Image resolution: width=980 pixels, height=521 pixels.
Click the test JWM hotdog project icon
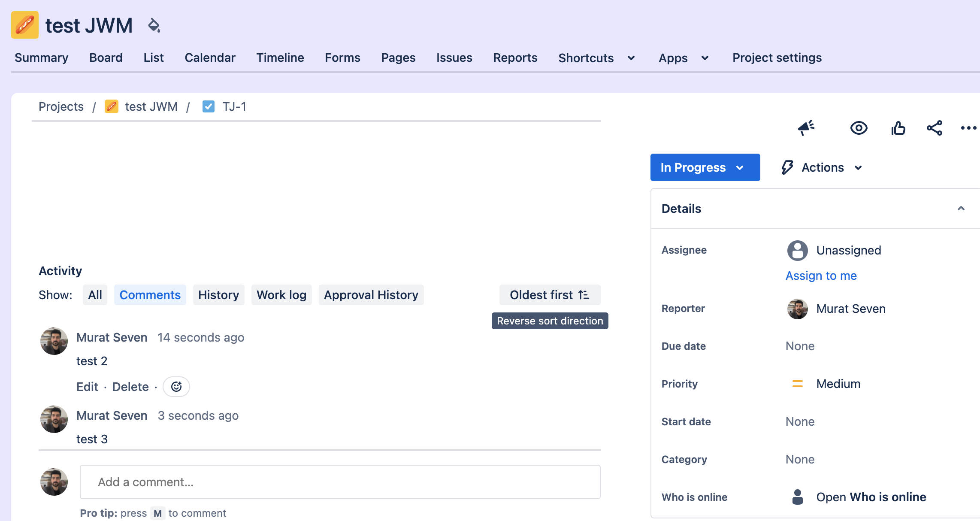(x=25, y=25)
